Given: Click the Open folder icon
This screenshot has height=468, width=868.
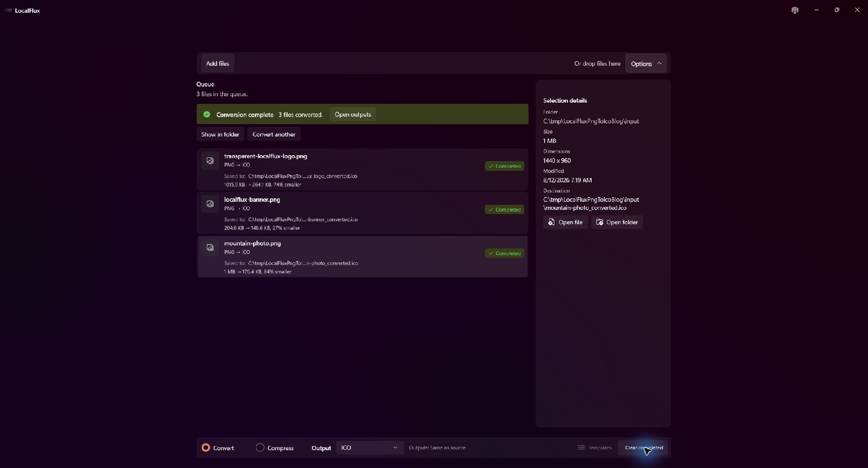Looking at the screenshot, I should [x=600, y=222].
